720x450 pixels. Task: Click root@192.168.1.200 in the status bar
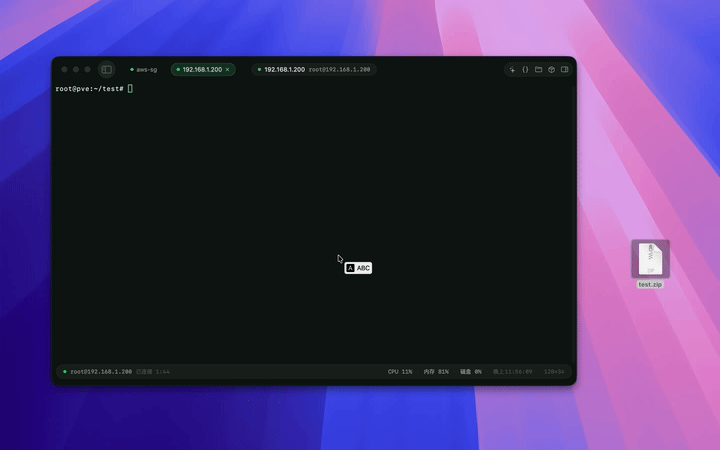(x=101, y=372)
